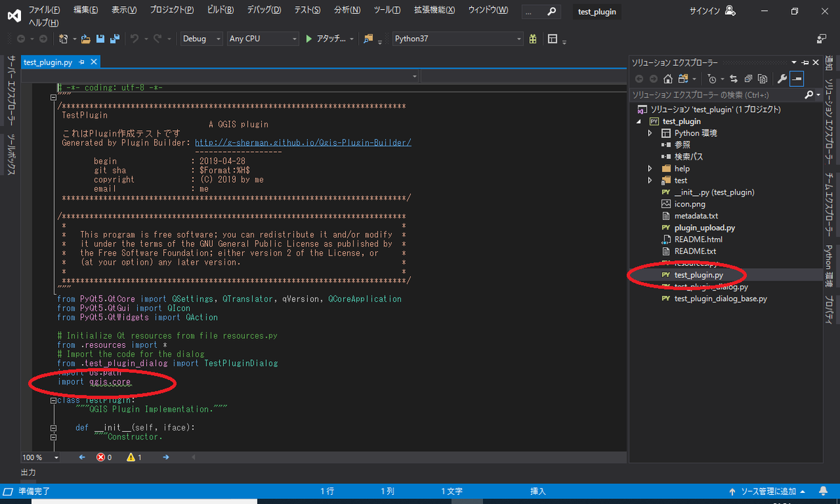This screenshot has height=504, width=840.
Task: Toggle the Preview Selected Items button
Action: 797,78
